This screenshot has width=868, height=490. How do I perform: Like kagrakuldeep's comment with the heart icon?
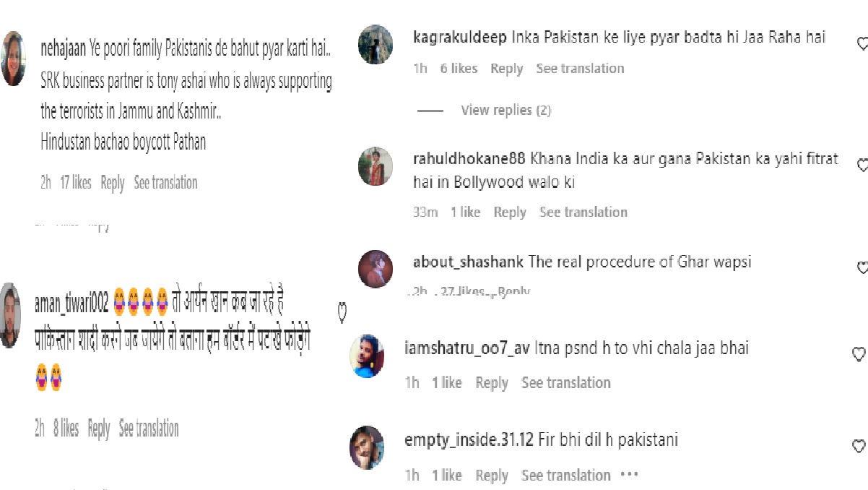click(x=862, y=44)
